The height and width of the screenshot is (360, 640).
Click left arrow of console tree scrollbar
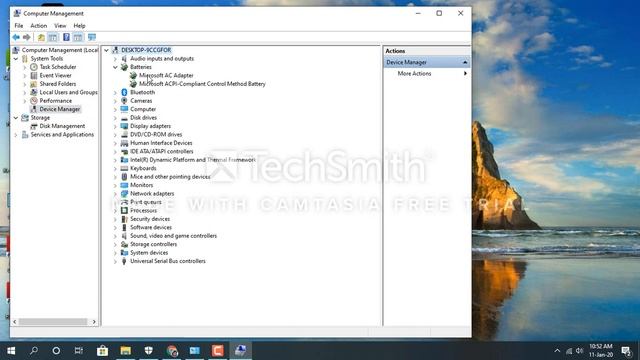(x=15, y=322)
